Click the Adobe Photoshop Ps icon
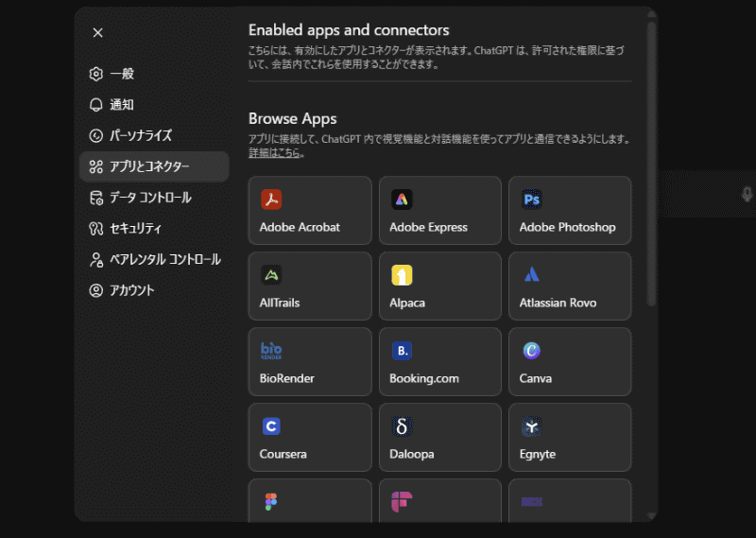The image size is (756, 538). pyautogui.click(x=531, y=200)
